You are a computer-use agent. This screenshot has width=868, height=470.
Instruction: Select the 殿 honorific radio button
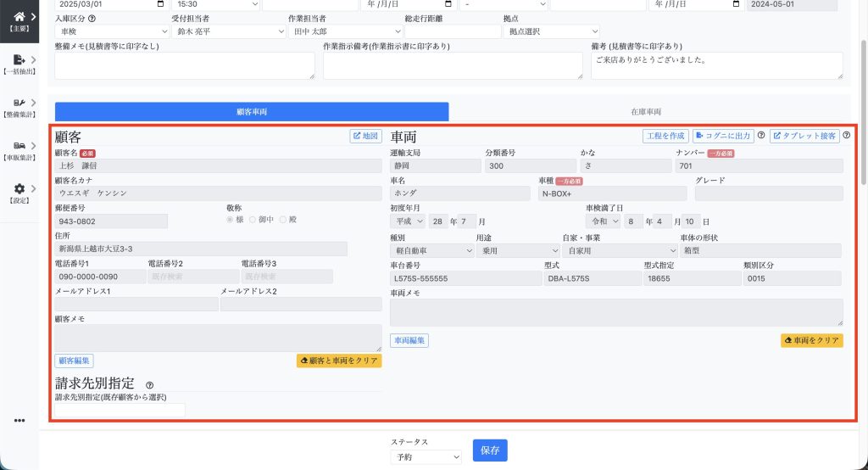[283, 220]
